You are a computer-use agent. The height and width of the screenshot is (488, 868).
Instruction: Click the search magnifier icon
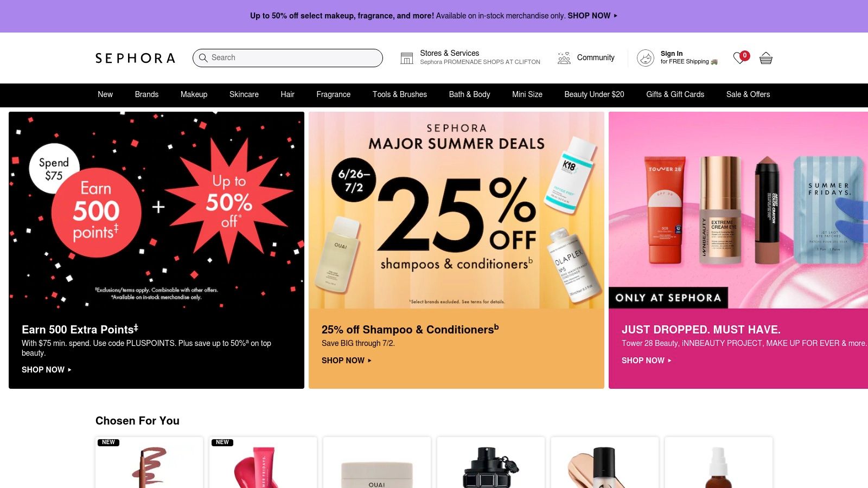(203, 57)
